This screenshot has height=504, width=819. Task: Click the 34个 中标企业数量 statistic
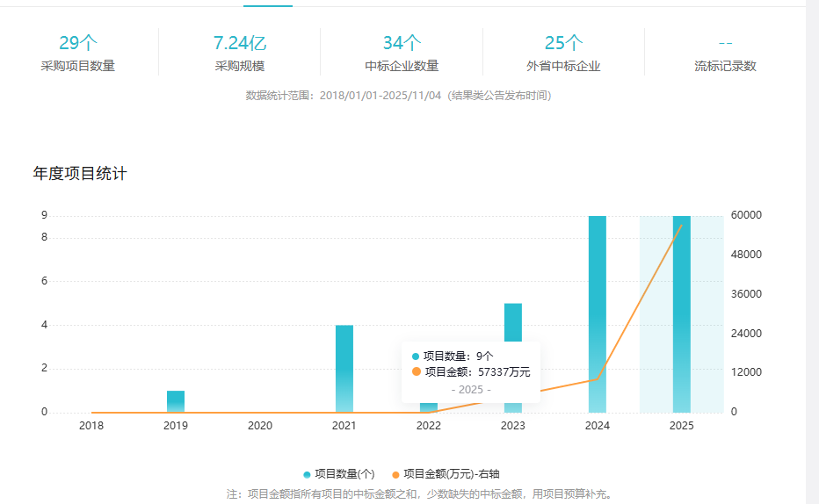(x=402, y=53)
